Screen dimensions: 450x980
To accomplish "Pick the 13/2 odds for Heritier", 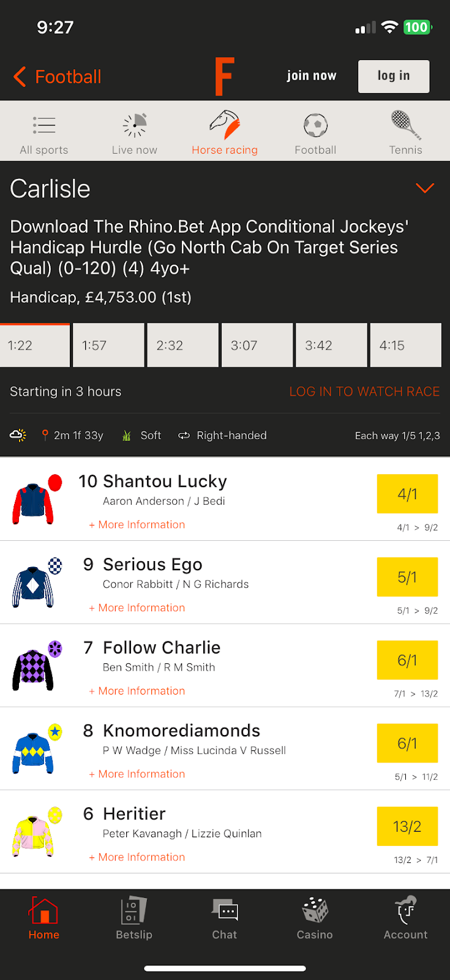I will click(407, 827).
